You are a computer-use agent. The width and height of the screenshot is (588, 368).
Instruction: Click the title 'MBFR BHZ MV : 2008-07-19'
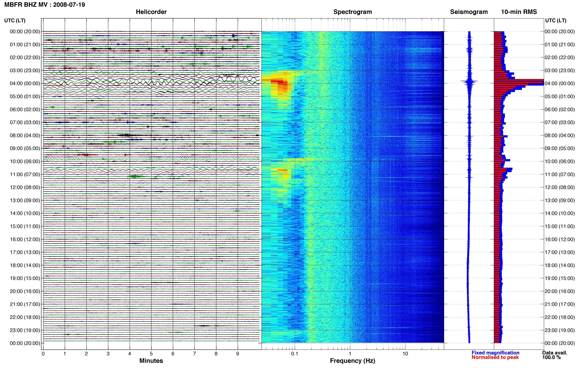pyautogui.click(x=45, y=5)
